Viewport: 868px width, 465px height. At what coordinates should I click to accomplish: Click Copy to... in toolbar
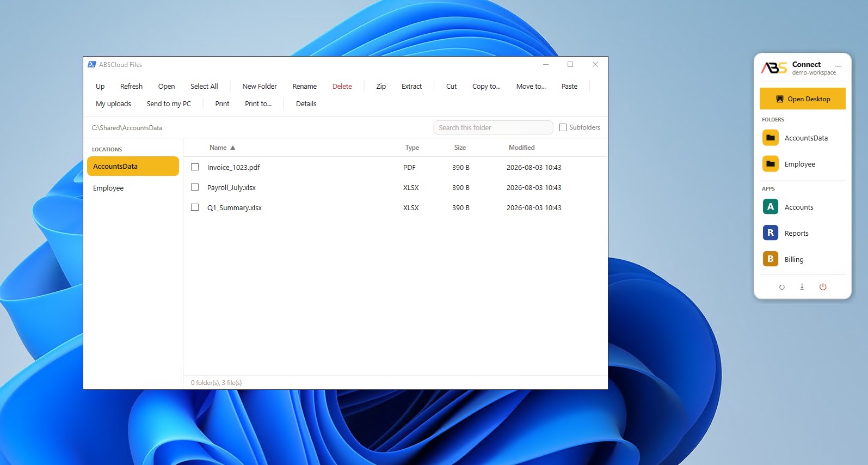coord(486,86)
